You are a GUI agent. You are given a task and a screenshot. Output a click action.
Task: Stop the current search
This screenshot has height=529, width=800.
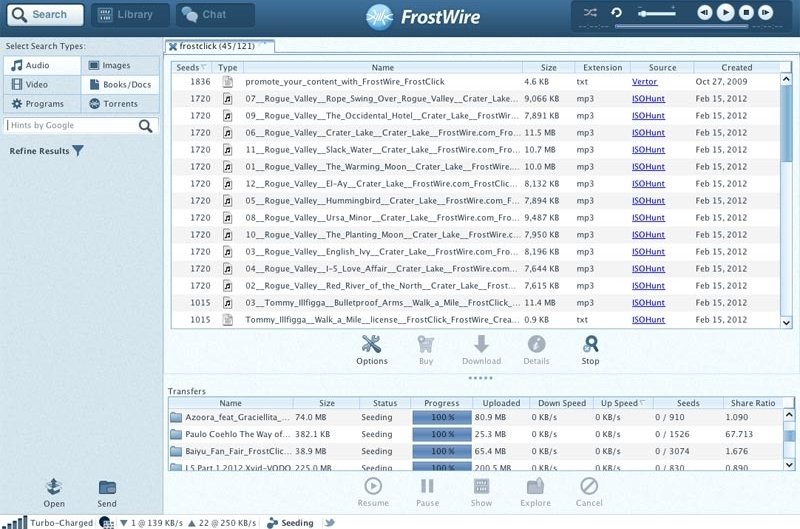click(590, 350)
